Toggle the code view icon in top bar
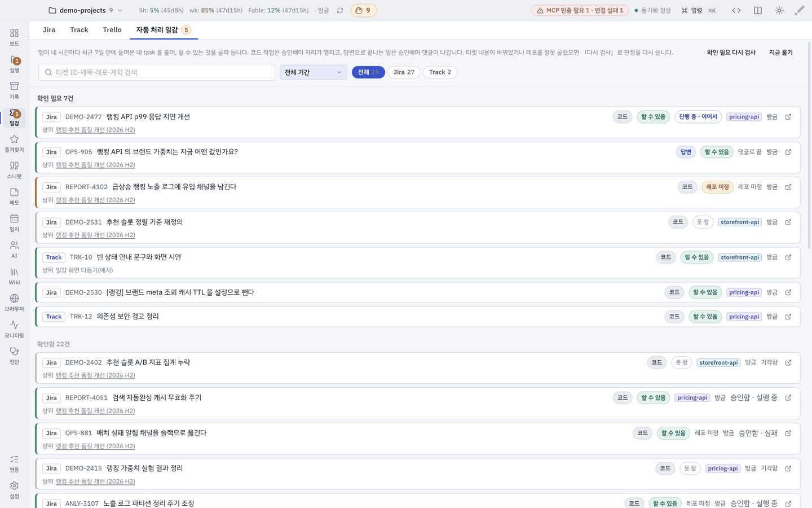Image resolution: width=812 pixels, height=508 pixels. [736, 10]
